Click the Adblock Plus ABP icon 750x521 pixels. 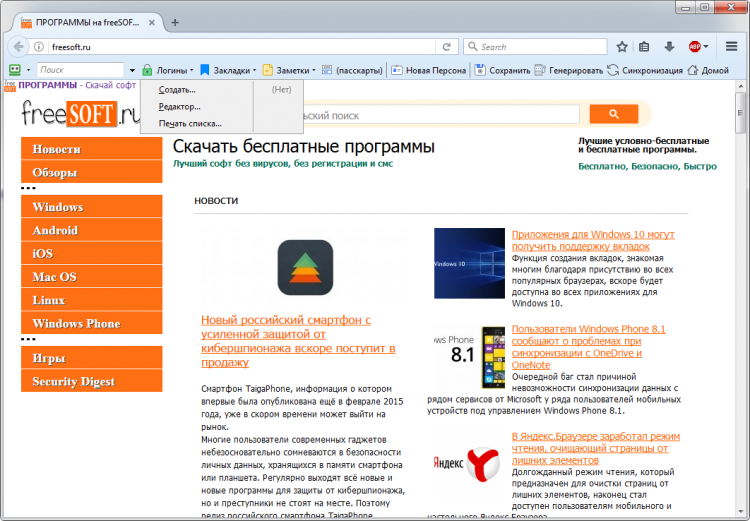pyautogui.click(x=694, y=47)
